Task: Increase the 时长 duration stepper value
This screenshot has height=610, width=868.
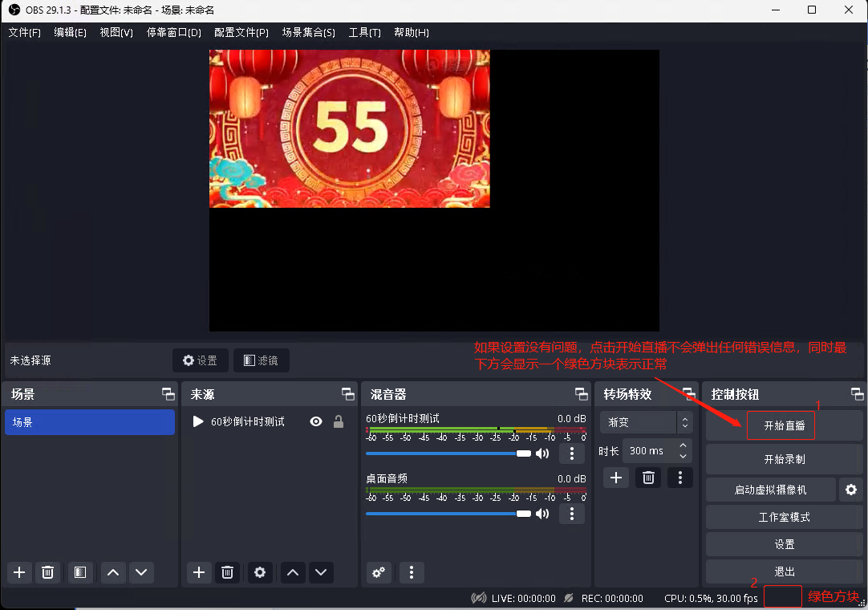Action: [x=683, y=445]
